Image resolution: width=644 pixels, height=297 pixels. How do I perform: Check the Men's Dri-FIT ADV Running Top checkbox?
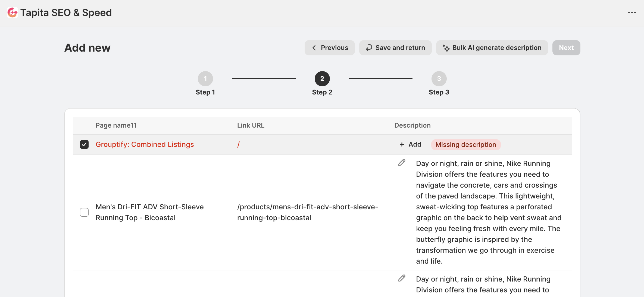pos(84,212)
